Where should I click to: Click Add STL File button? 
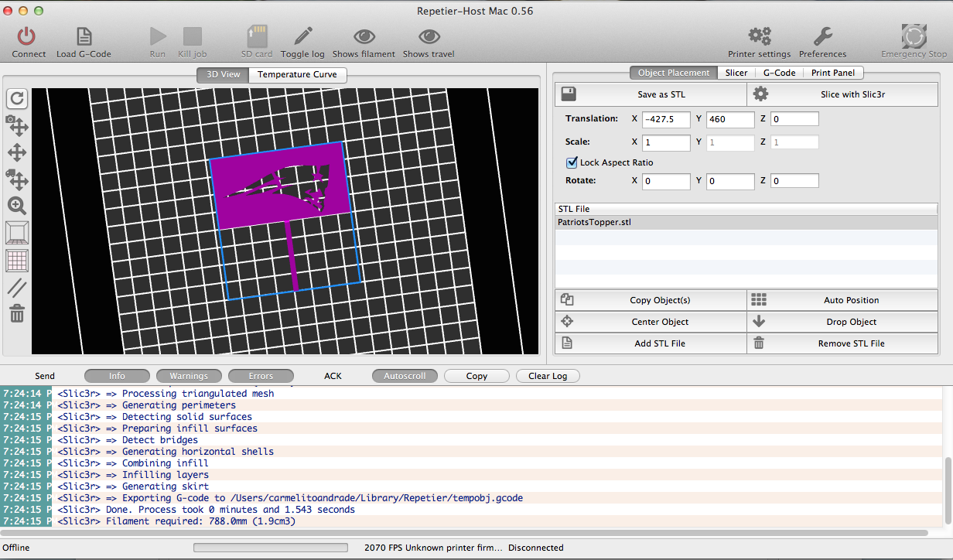coord(651,343)
